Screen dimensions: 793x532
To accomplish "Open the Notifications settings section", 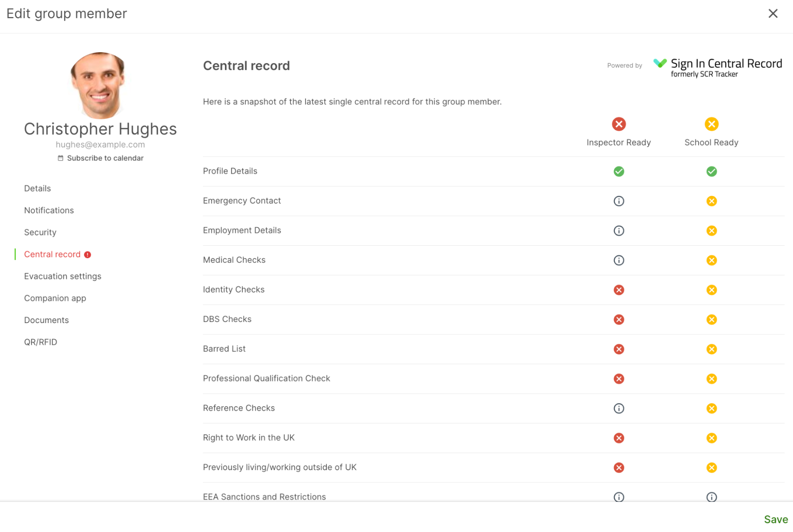I will 49,210.
